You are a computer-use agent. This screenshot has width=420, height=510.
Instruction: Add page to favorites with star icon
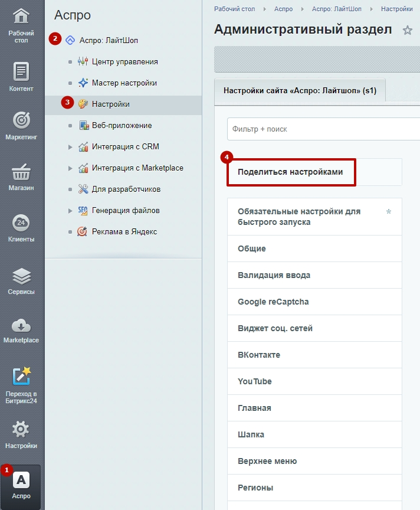[408, 30]
